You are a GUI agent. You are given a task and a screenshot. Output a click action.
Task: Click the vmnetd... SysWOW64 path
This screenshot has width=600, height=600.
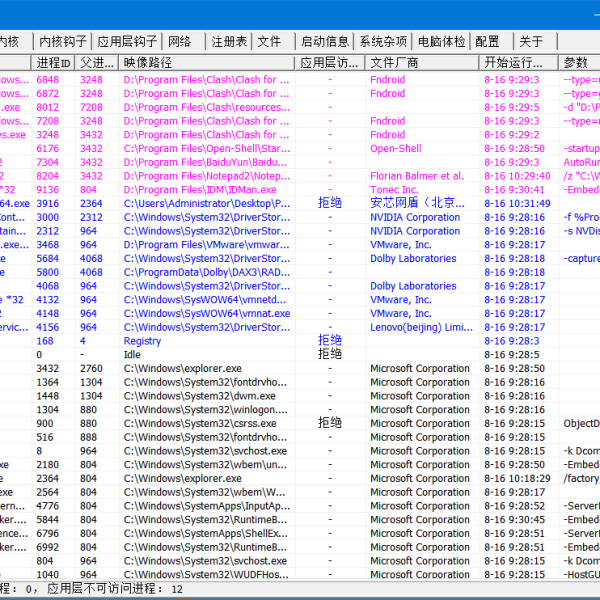coord(207,300)
